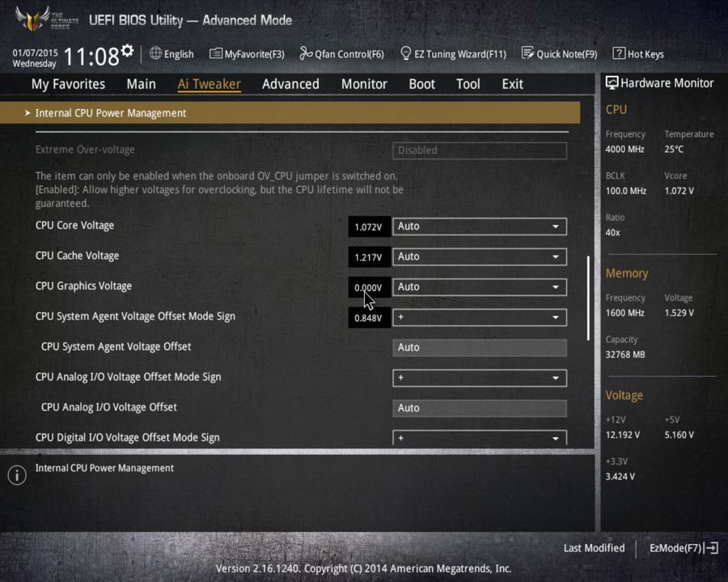Open the My Favorites tab
The height and width of the screenshot is (582, 728).
point(68,84)
